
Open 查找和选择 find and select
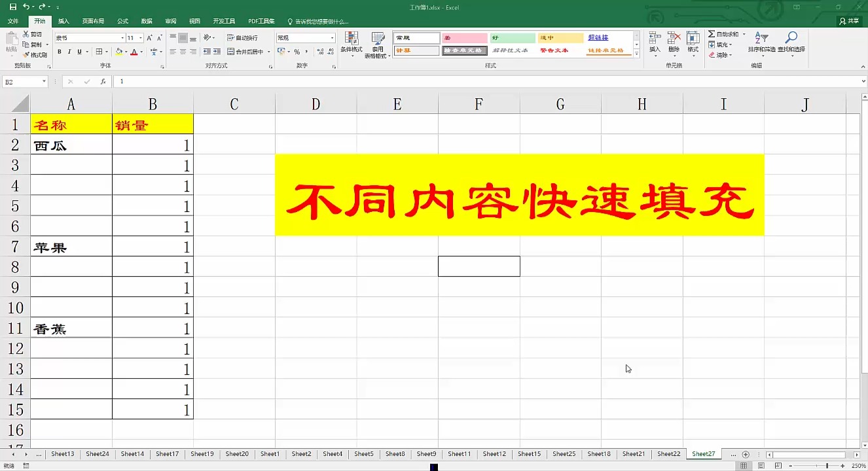pos(791,43)
